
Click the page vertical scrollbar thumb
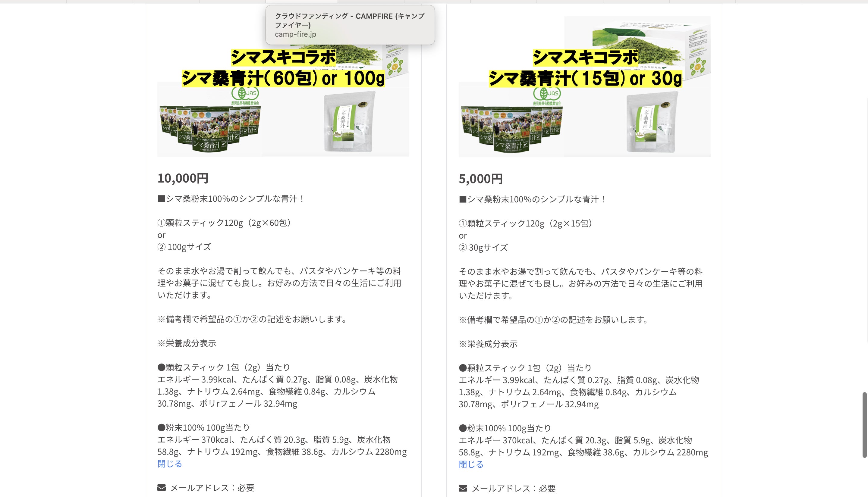[864, 425]
